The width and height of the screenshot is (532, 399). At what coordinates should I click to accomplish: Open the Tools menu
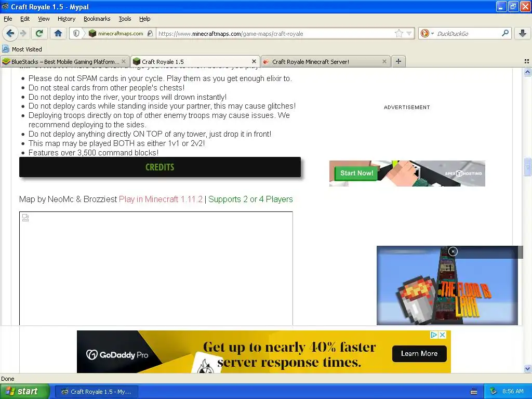[x=125, y=19]
